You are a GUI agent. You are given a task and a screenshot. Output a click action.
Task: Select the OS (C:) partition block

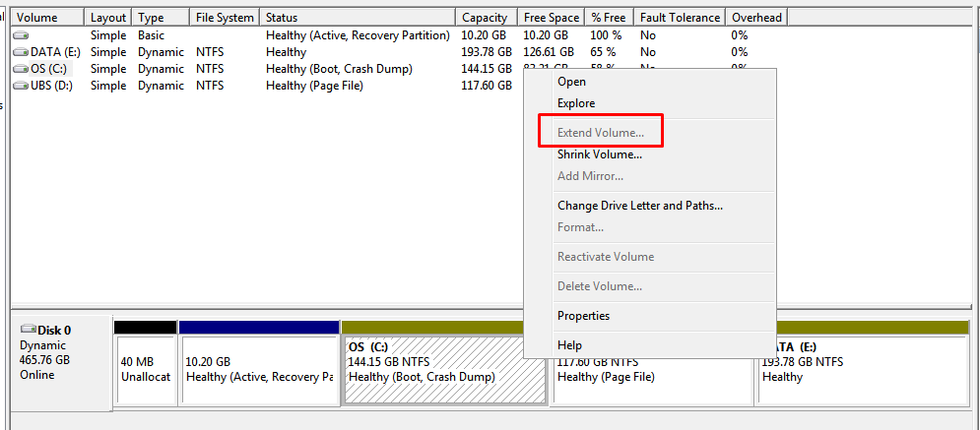pos(433,370)
